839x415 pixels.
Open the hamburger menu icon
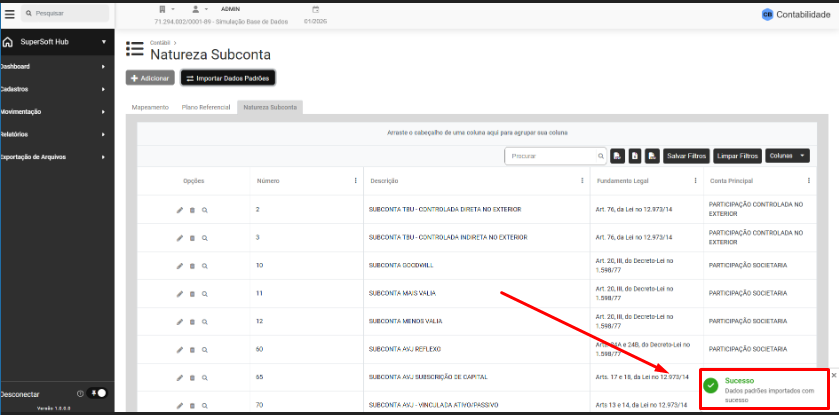coord(10,14)
